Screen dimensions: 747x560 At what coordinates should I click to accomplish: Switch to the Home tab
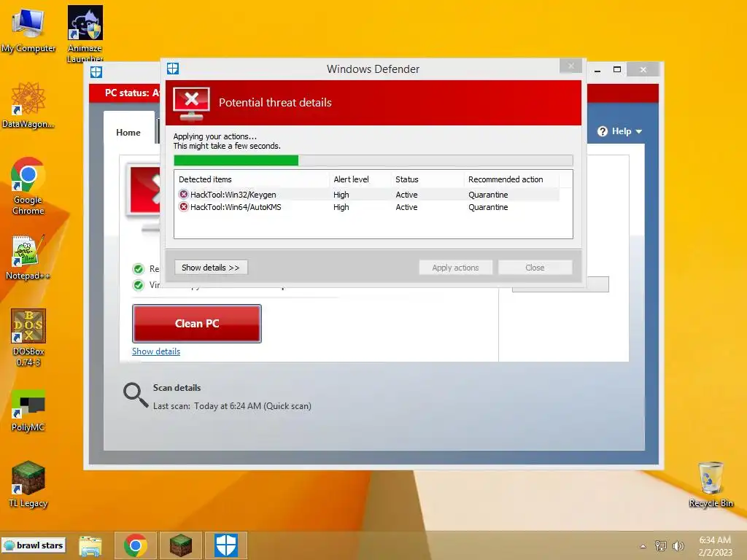pos(128,133)
